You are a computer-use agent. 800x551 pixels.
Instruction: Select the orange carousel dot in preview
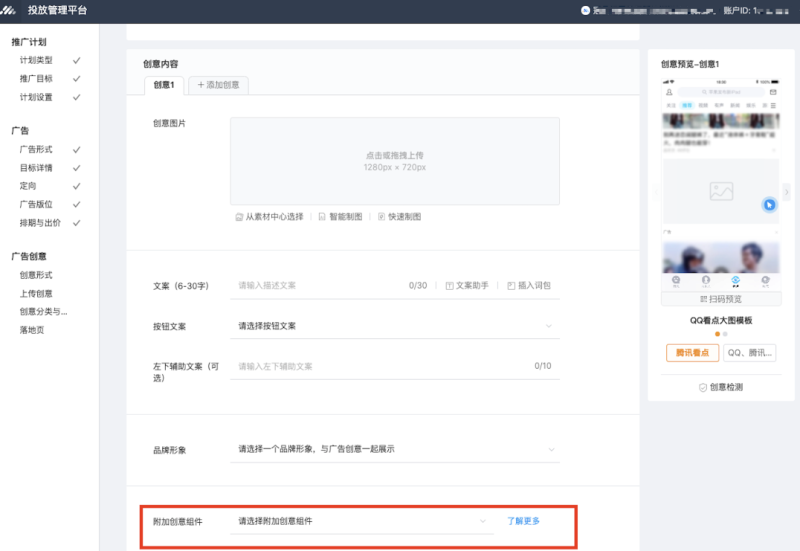(x=717, y=334)
